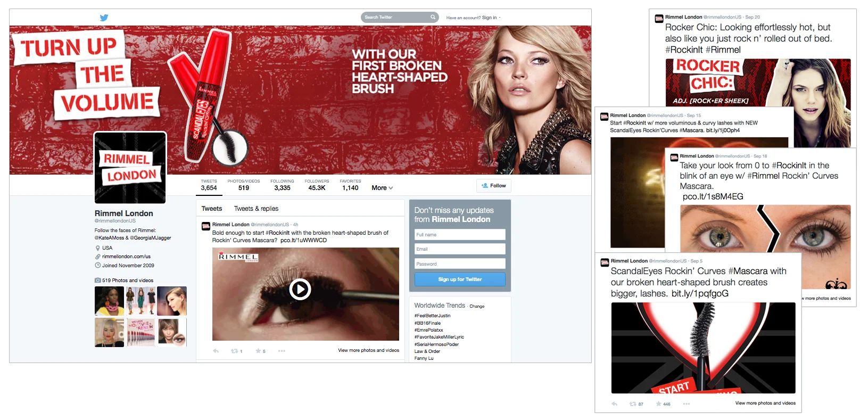Play the Rimmel mascara video

point(300,289)
